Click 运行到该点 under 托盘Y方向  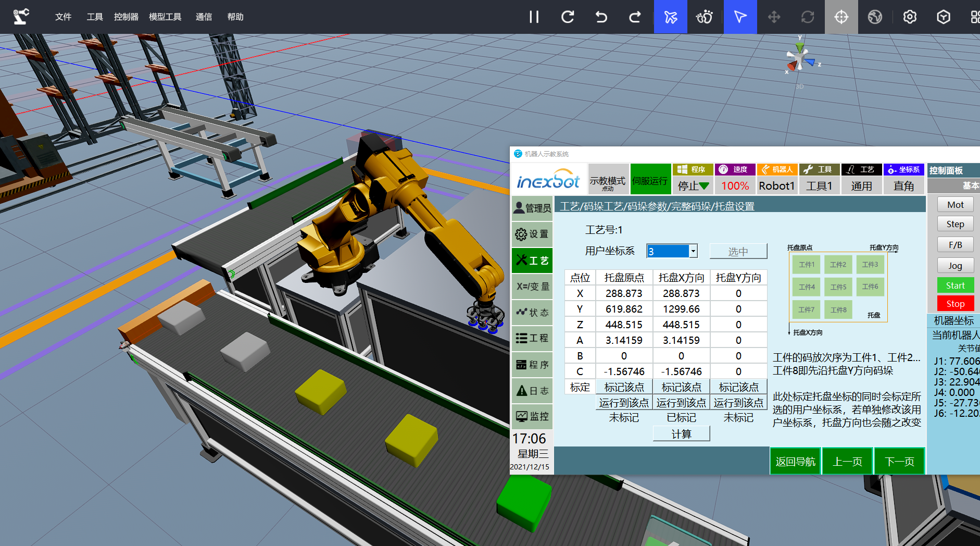click(738, 403)
